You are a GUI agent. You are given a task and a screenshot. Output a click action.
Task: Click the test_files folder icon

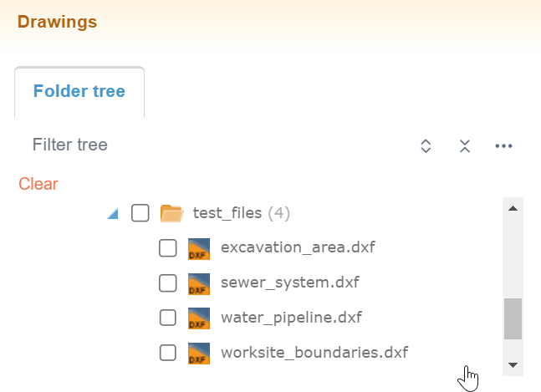coord(171,213)
